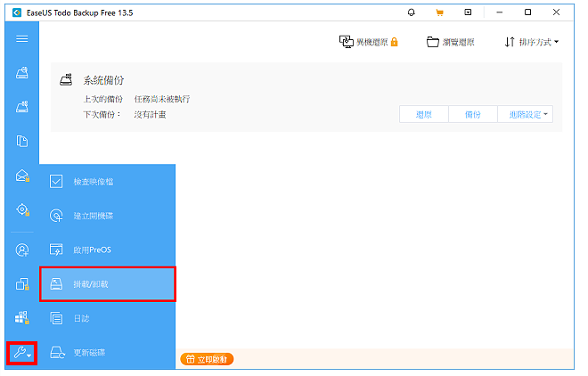This screenshot has height=376, width=588.
Task: Click the orange shopping cart icon
Action: point(439,12)
